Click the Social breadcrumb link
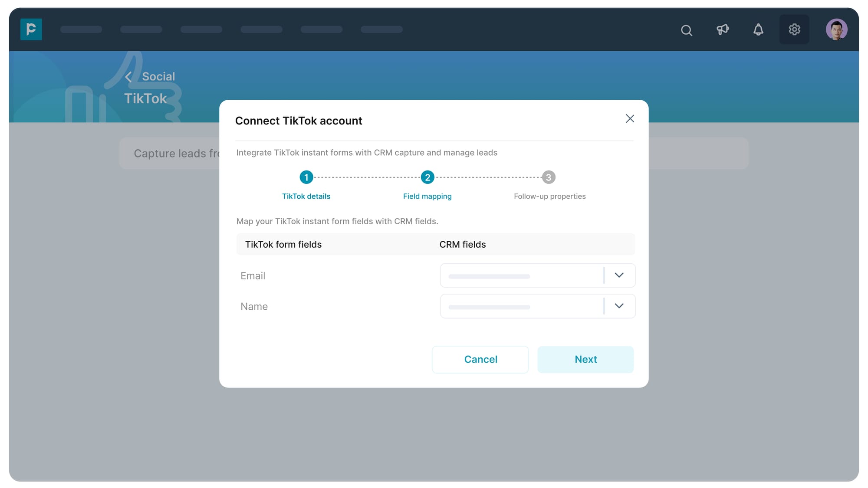The width and height of the screenshot is (868, 488). (158, 76)
